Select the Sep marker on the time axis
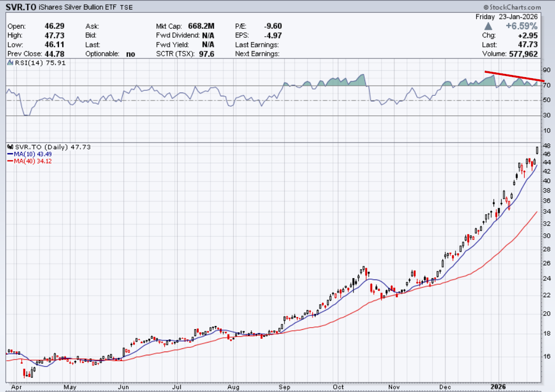This screenshot has height=392, width=555. 284,387
